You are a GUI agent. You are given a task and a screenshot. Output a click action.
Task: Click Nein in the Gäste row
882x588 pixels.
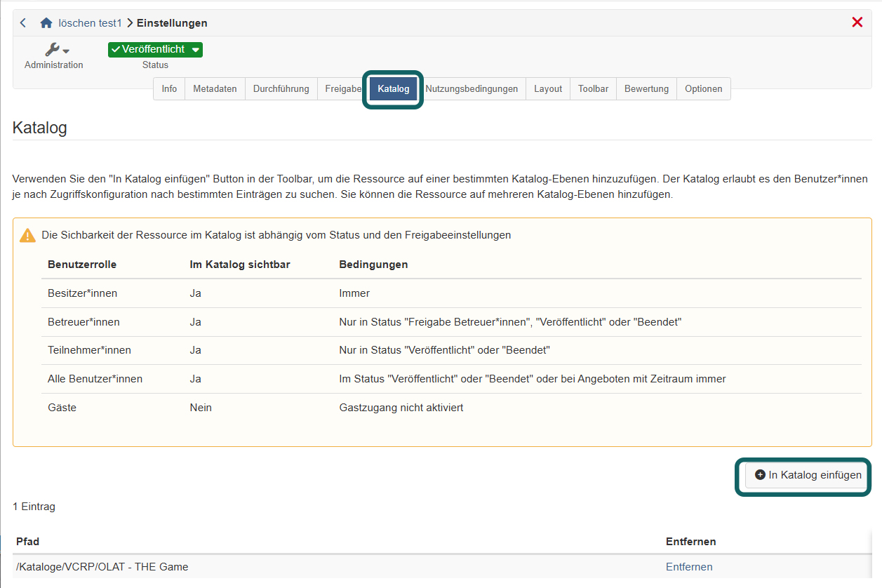[x=201, y=408]
